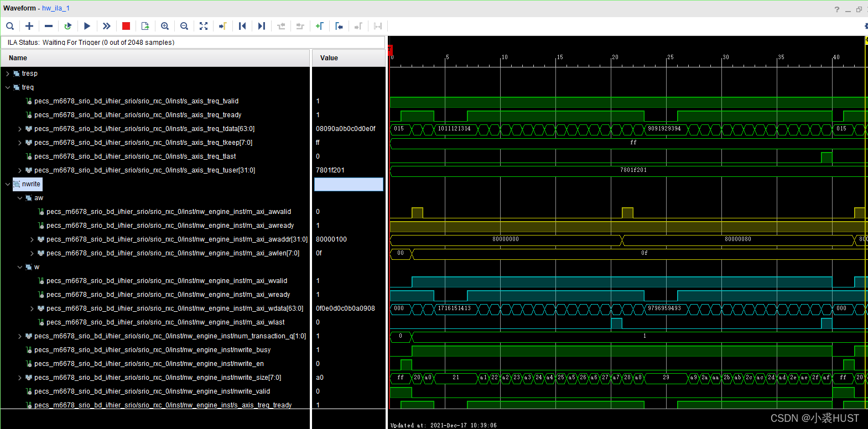Expand the m_axi_awaddr[31:0] bus
Screen dimensions: 868x429
pyautogui.click(x=32, y=239)
